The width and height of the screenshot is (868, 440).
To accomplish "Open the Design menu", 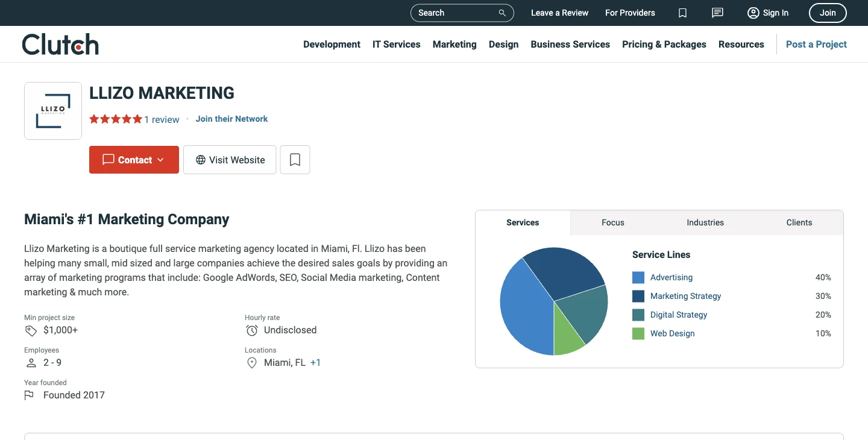I will pos(504,44).
